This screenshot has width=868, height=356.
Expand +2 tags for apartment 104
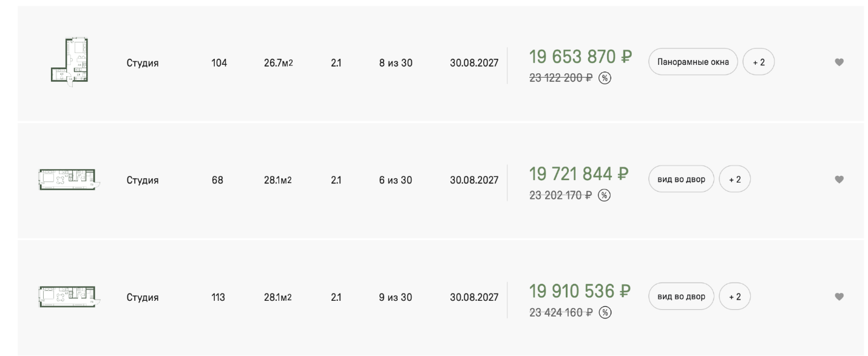(x=758, y=62)
